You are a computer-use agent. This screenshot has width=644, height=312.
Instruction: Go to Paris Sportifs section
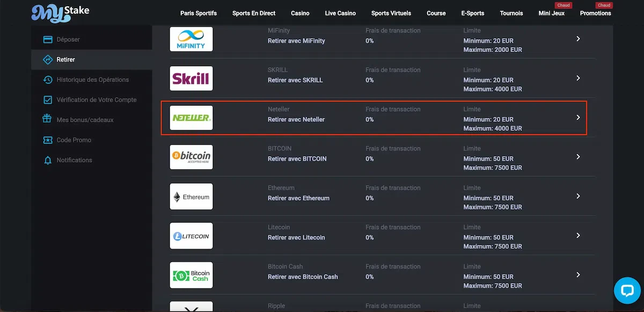[x=199, y=13]
